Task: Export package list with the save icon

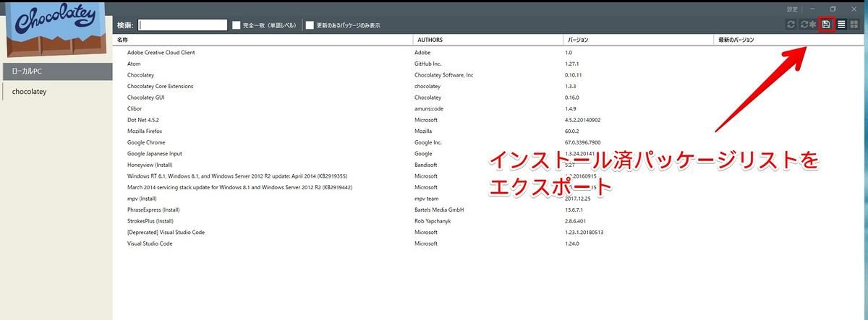Action: click(826, 25)
